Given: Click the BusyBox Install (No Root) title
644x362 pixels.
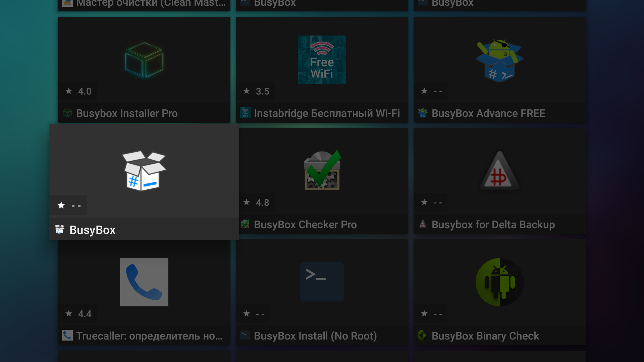Looking at the screenshot, I should [315, 336].
